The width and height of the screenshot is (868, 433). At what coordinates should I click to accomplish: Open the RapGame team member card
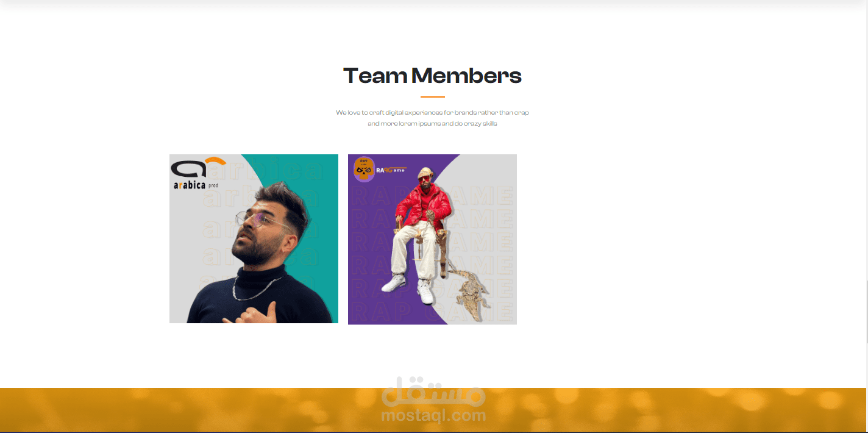click(x=432, y=239)
